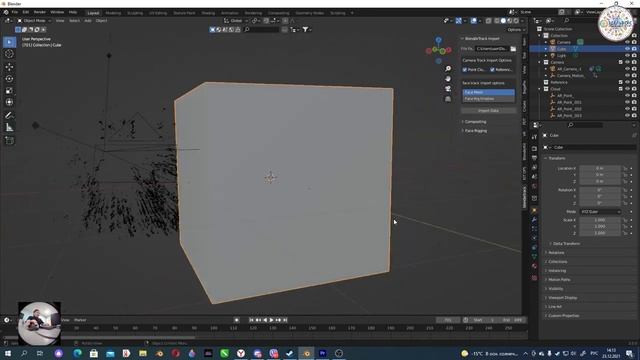Jump to timeline end frame
This screenshot has height=360, width=640.
click(285, 320)
